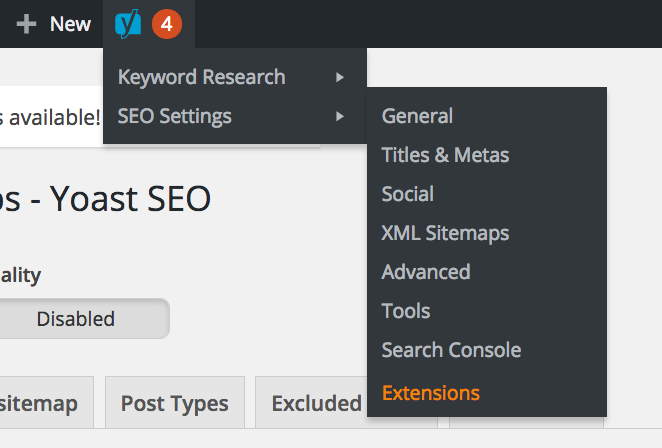Switch to the Excluded tab
Image resolution: width=662 pixels, height=448 pixels.
tap(315, 404)
